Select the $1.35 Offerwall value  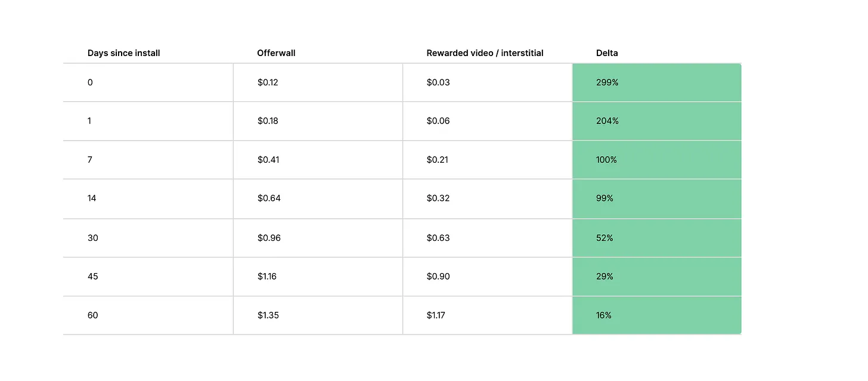(268, 315)
